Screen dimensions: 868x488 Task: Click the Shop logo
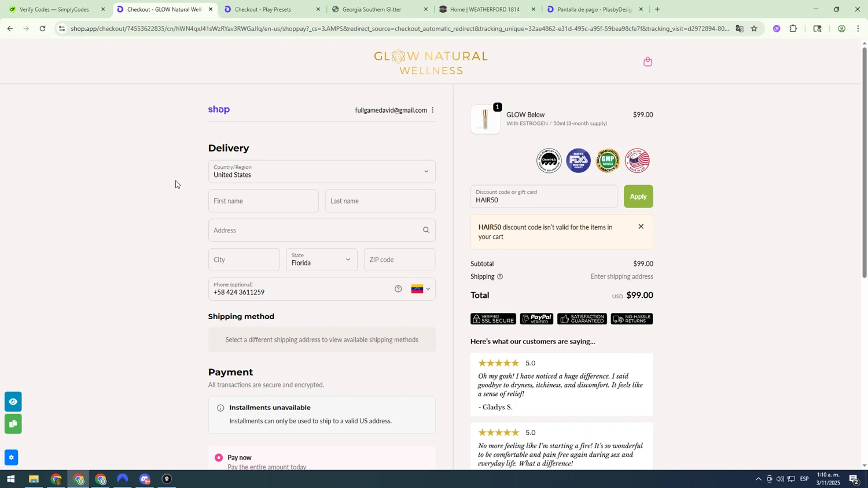tap(219, 109)
